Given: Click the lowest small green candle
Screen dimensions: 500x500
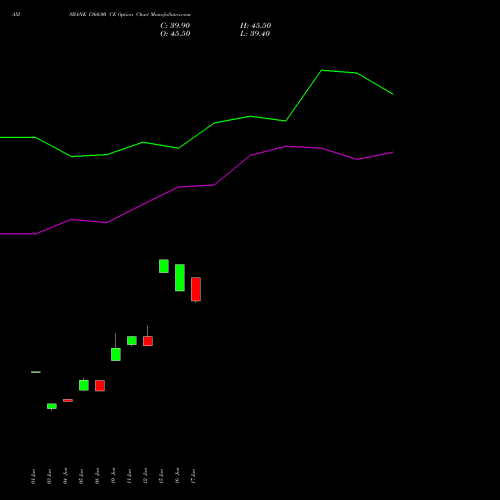Looking at the screenshot, I should 52,406.
